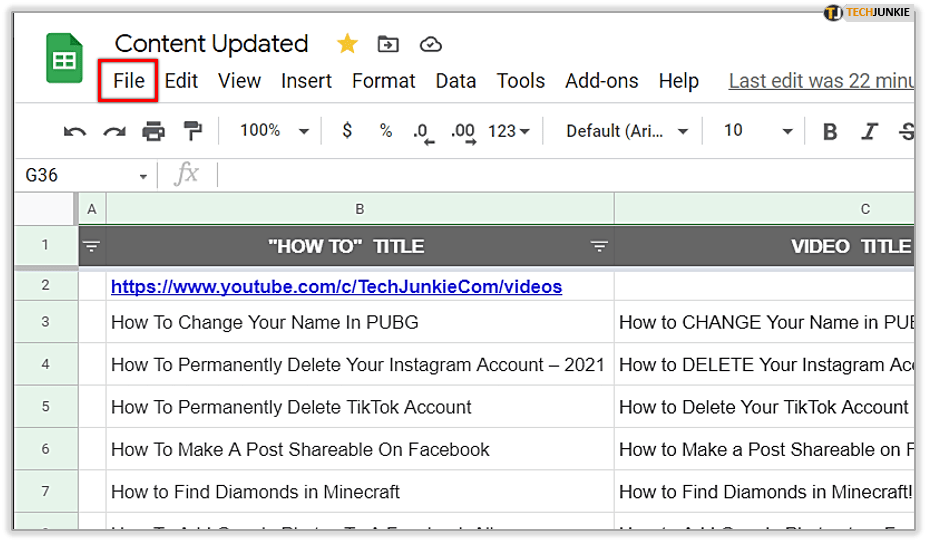Toggle bold formatting
Viewport: 927px width, 542px height.
pos(829,131)
